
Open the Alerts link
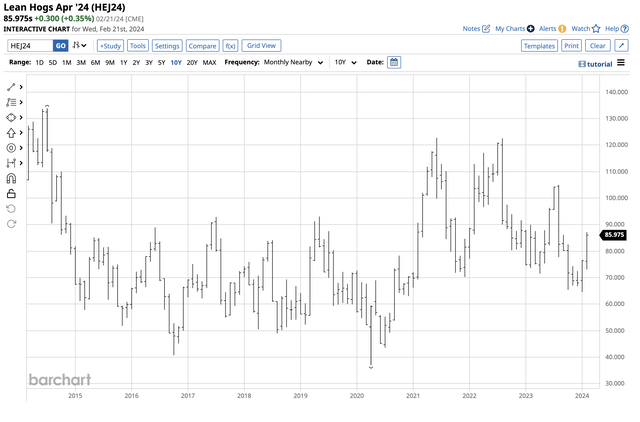point(547,29)
